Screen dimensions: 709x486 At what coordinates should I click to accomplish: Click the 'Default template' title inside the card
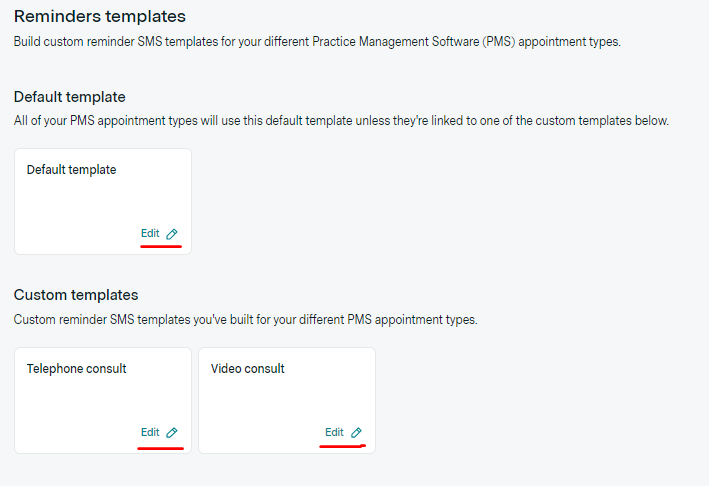coord(71,170)
